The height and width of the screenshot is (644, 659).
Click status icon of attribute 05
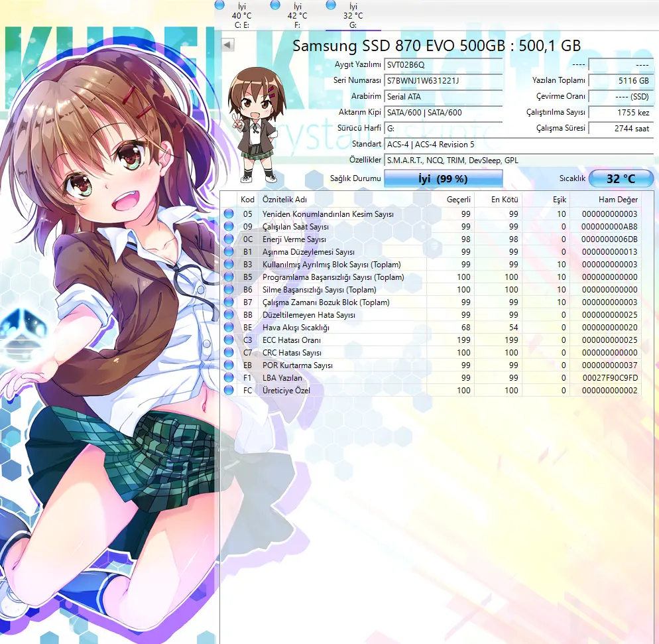(229, 214)
